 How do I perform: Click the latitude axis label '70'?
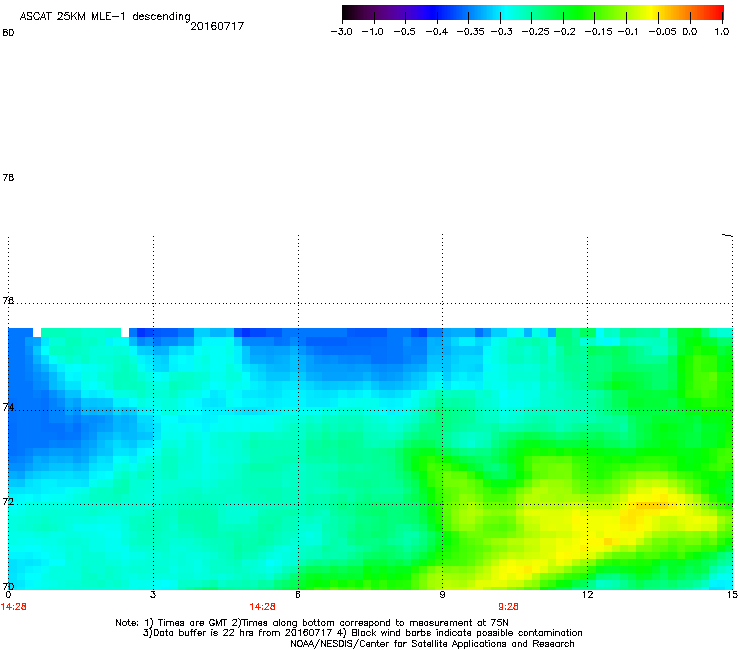[x=8, y=586]
